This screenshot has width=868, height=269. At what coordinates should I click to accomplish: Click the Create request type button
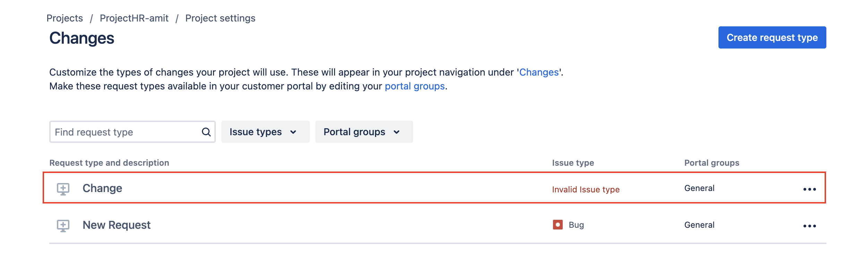click(x=772, y=37)
